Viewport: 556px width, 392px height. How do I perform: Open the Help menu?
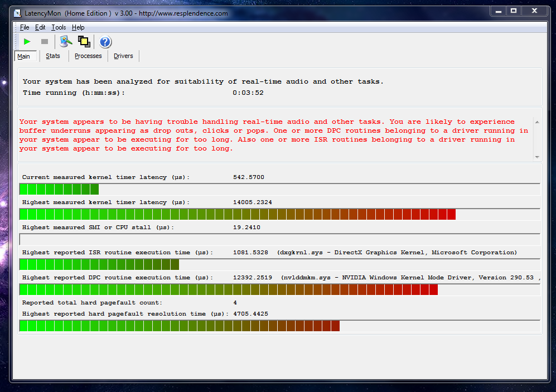click(78, 27)
